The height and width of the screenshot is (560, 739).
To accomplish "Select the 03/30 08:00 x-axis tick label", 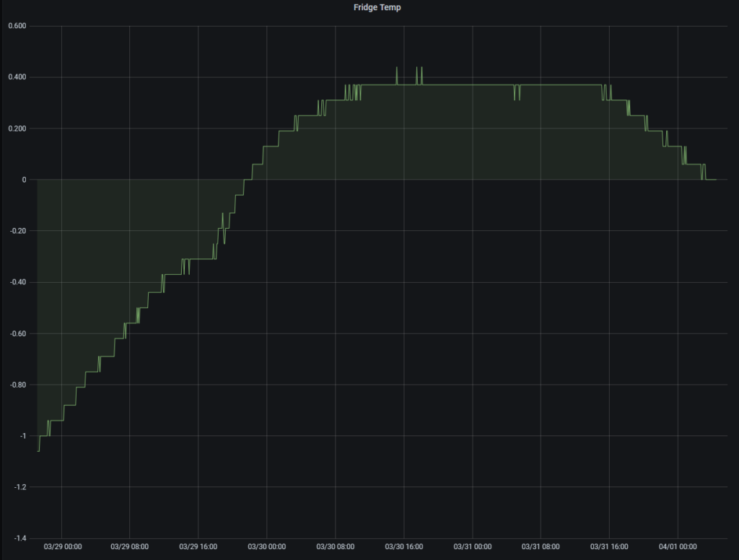I will [x=336, y=546].
